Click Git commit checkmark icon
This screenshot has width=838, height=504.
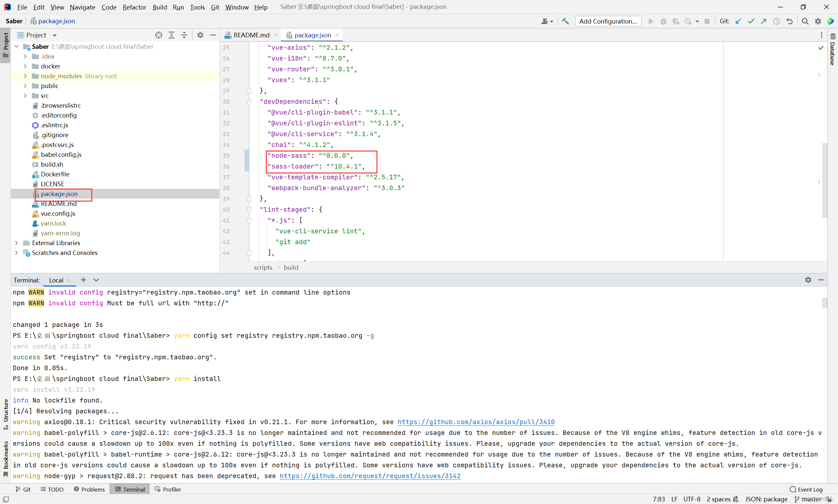pos(751,21)
